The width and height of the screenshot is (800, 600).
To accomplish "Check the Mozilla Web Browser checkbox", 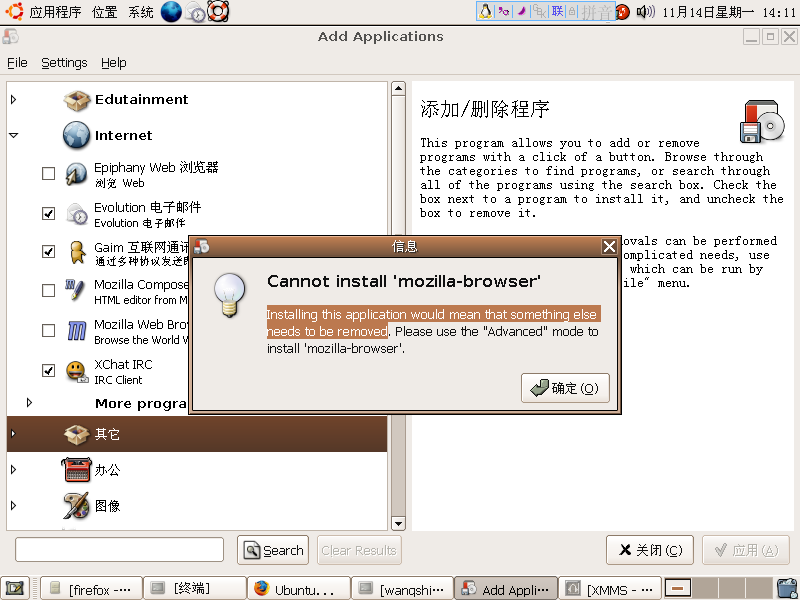I will click(48, 331).
